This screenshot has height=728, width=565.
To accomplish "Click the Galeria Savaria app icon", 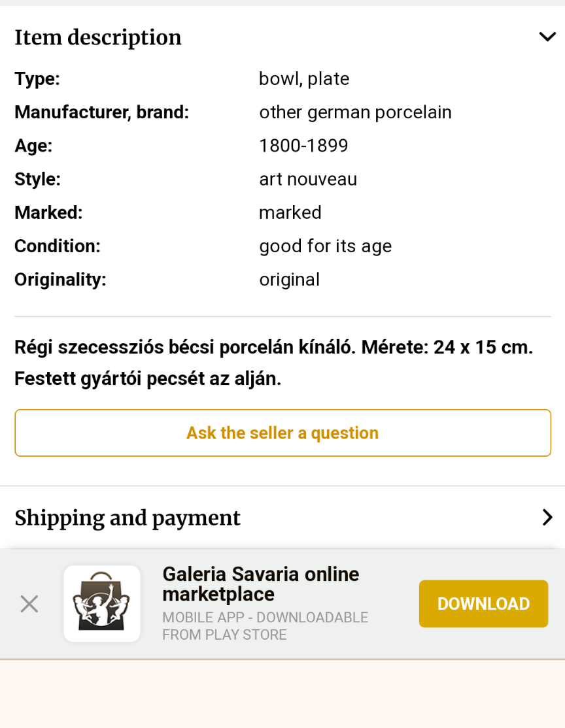I will pos(102,604).
